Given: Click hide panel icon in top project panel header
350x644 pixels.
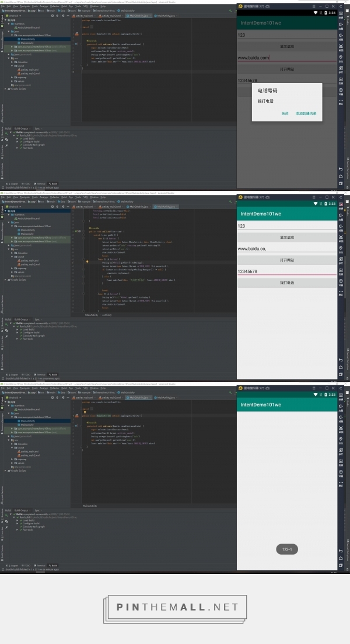Looking at the screenshot, I should pyautogui.click(x=68, y=16).
